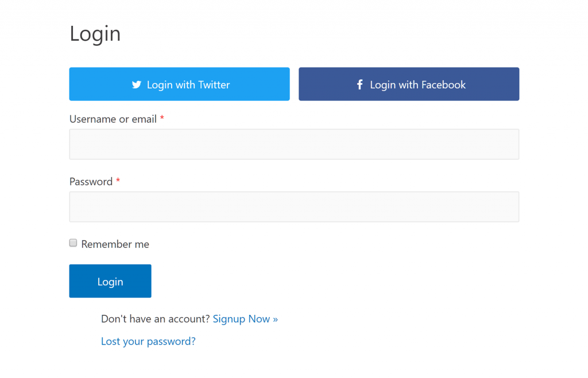Open the Signup Now link
The height and width of the screenshot is (378, 588).
click(x=245, y=319)
